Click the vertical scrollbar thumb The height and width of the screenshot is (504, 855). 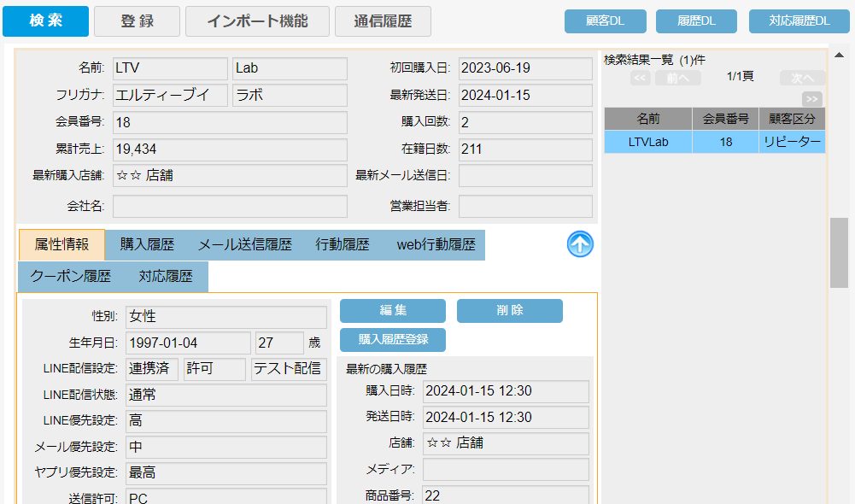[839, 253]
